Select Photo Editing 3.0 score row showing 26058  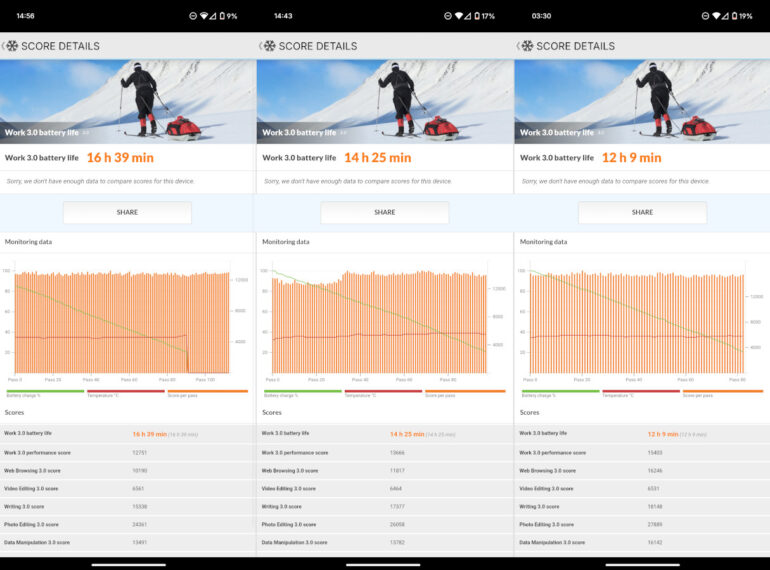point(385,524)
